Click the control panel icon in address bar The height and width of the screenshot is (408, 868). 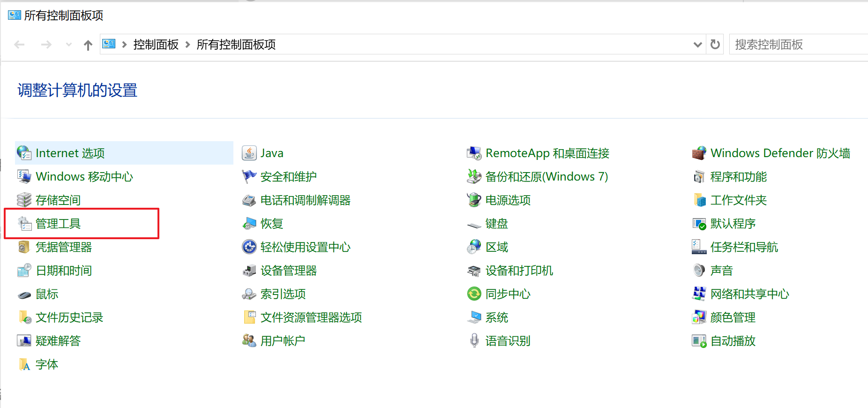tap(109, 44)
